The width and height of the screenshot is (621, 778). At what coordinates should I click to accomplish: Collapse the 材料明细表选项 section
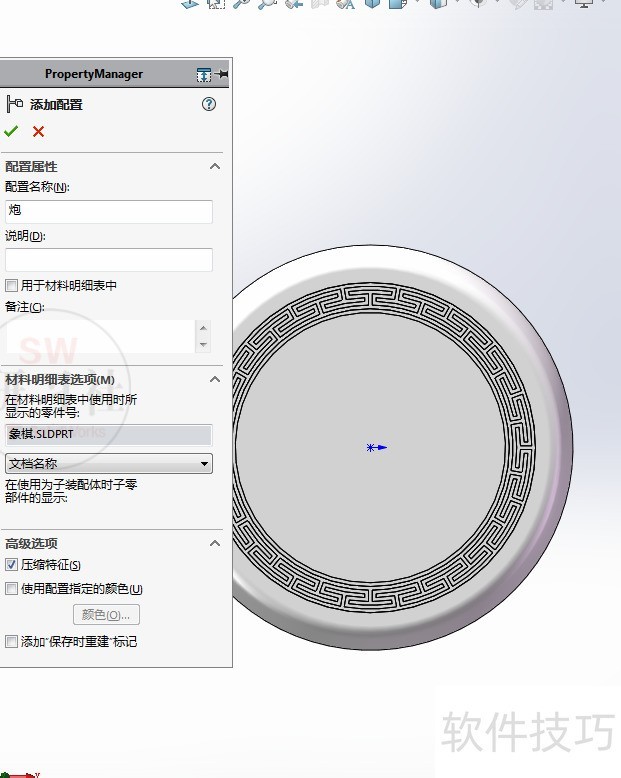215,380
